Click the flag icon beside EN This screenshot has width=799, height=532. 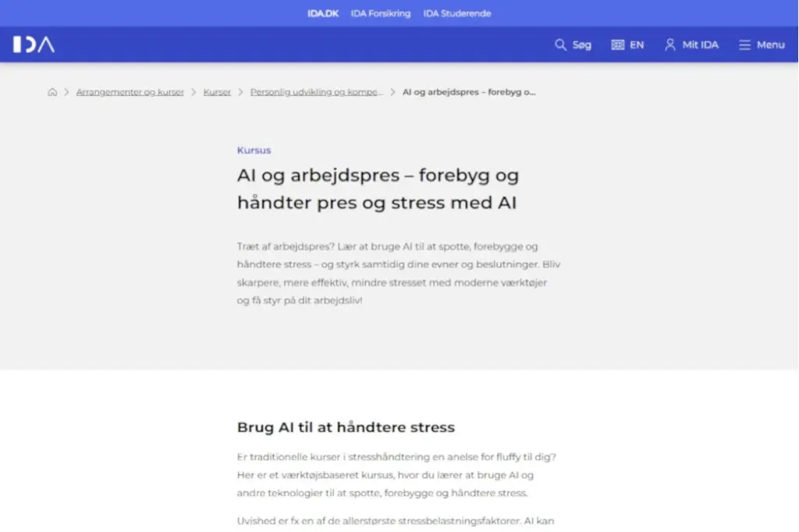tap(617, 44)
